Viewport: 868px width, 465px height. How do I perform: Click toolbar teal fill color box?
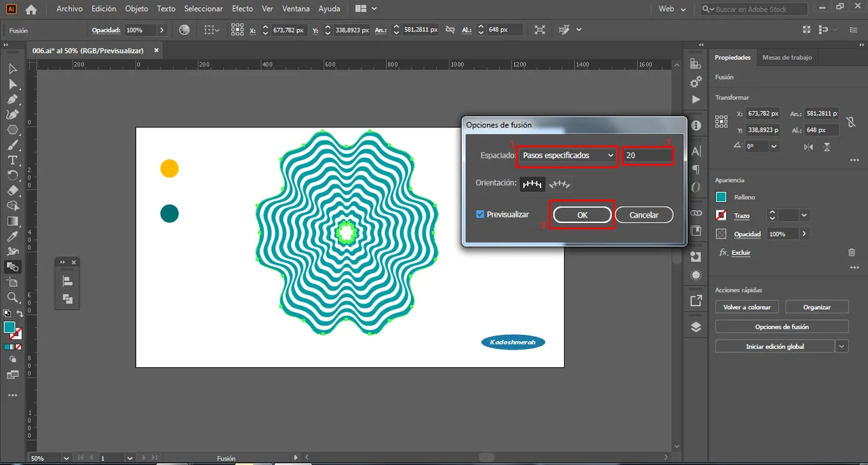(x=9, y=327)
